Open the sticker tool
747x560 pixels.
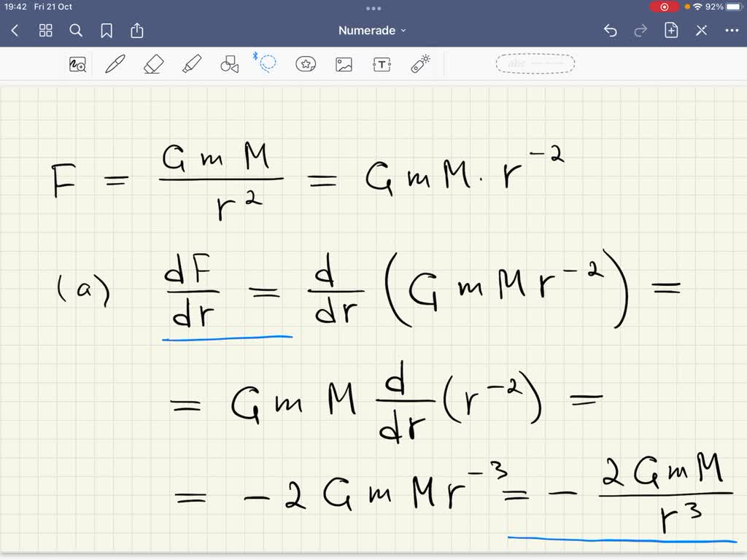pyautogui.click(x=306, y=63)
